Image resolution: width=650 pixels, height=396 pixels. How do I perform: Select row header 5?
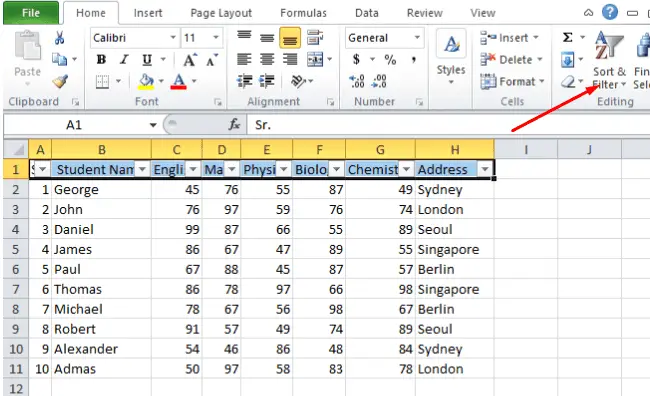pos(16,250)
